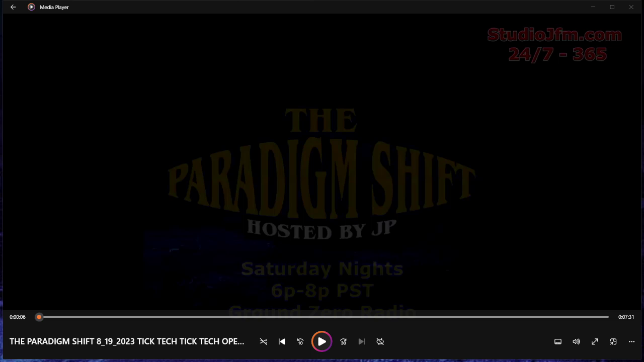Maximize the Media Player window
Viewport: 644px width, 362px height.
tap(612, 7)
